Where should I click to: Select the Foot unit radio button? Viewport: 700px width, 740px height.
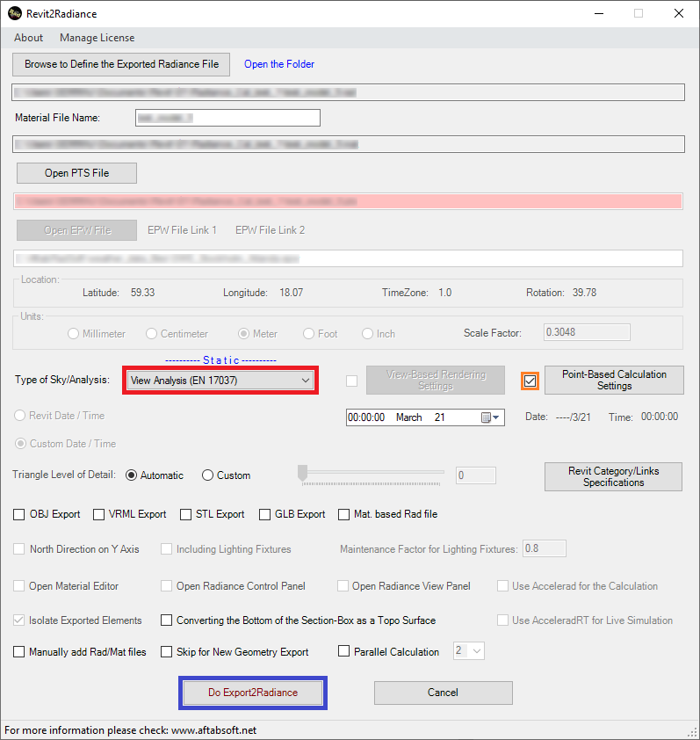308,334
